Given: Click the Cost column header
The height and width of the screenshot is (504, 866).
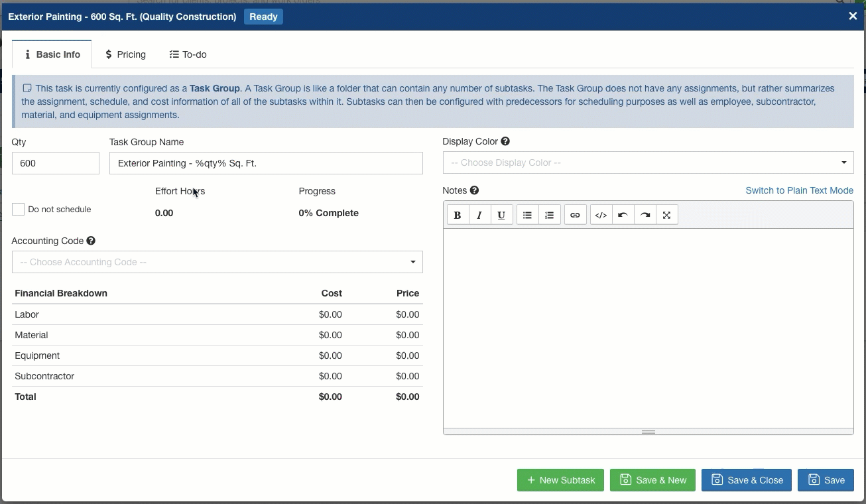Looking at the screenshot, I should point(332,293).
